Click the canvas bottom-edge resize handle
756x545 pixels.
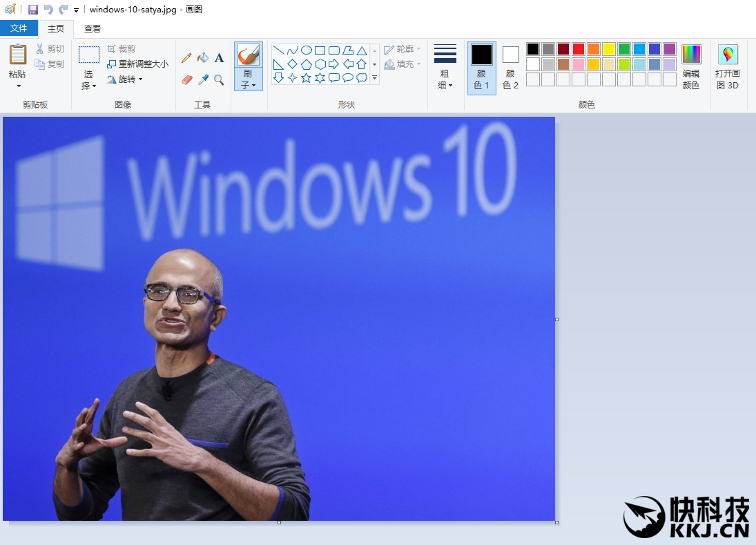tap(279, 522)
